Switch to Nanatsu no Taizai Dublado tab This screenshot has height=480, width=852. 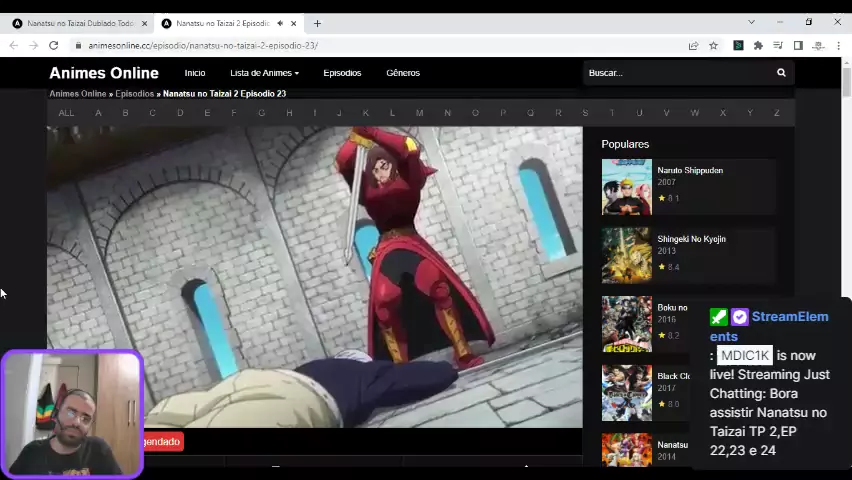click(78, 23)
